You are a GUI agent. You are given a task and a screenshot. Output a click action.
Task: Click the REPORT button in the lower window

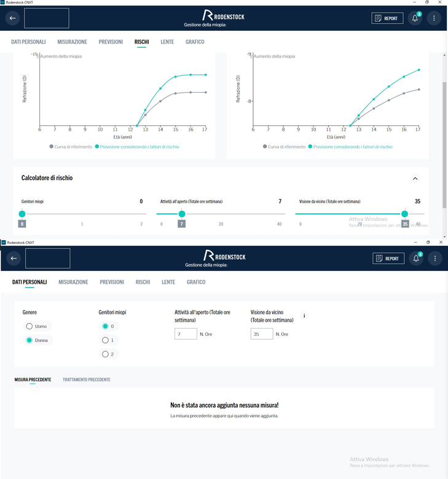[x=388, y=258]
